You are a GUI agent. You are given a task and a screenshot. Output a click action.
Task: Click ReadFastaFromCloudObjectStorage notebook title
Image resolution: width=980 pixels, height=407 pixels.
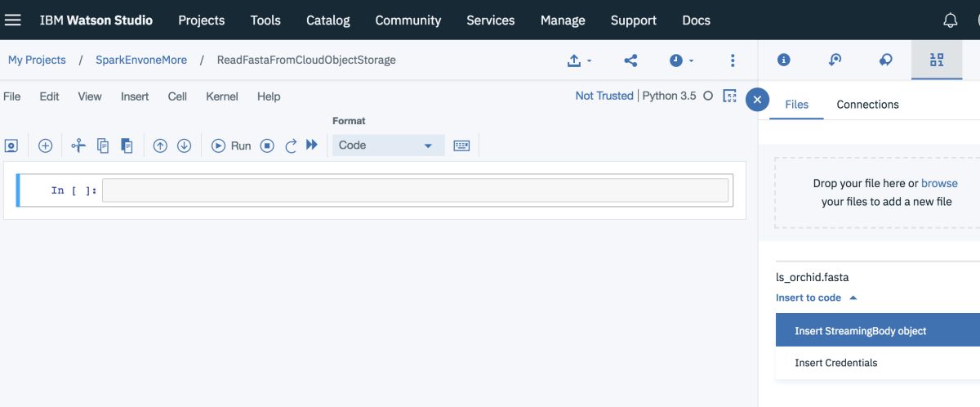click(306, 60)
